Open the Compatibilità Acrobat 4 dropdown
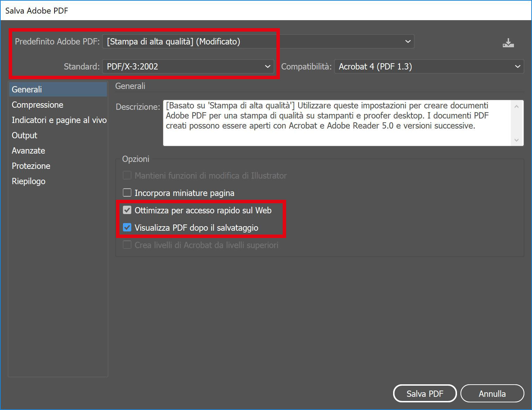This screenshot has width=532, height=410. click(429, 66)
